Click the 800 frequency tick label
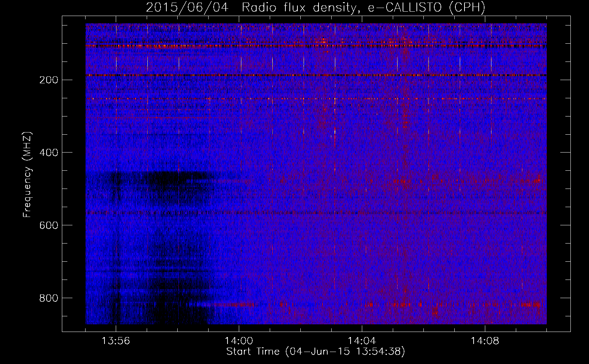Screen dimensions: 589x364 pos(49,298)
